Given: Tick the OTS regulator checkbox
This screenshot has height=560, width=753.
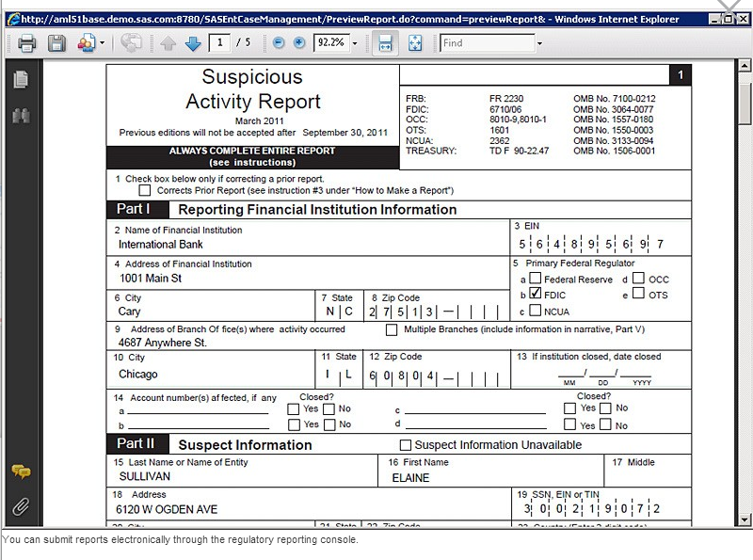Looking at the screenshot, I should coord(639,293).
